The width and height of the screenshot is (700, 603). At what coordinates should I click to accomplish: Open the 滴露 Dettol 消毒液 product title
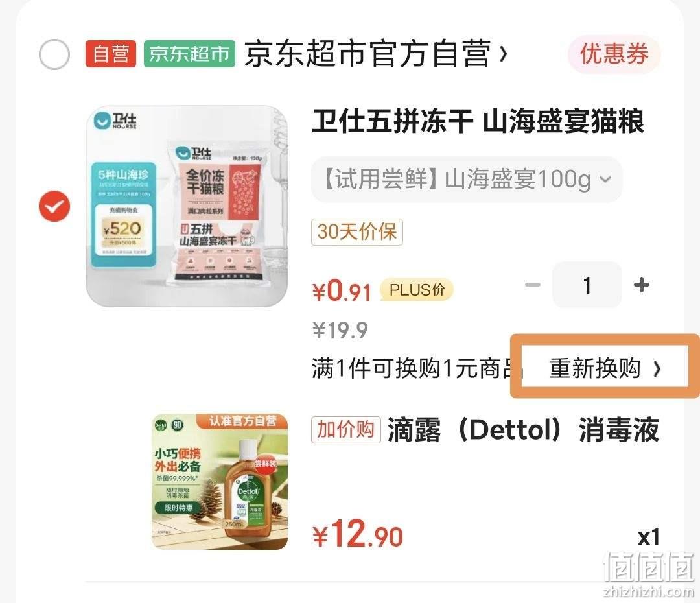pyautogui.click(x=524, y=430)
